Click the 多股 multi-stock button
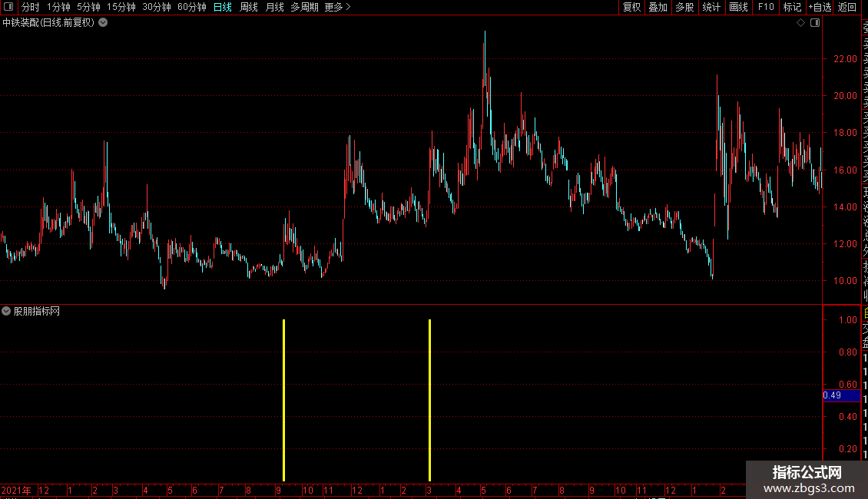Screen dimensions: 868x499 tap(684, 7)
